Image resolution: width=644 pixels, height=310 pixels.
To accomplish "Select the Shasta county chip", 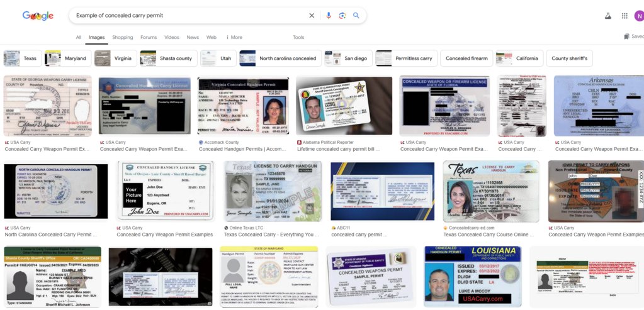I will coord(168,58).
